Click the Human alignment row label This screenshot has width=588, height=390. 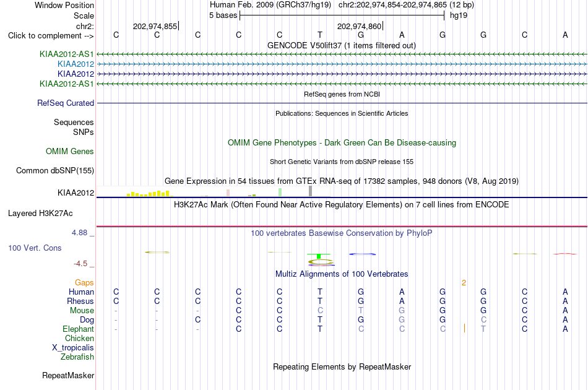click(x=81, y=292)
